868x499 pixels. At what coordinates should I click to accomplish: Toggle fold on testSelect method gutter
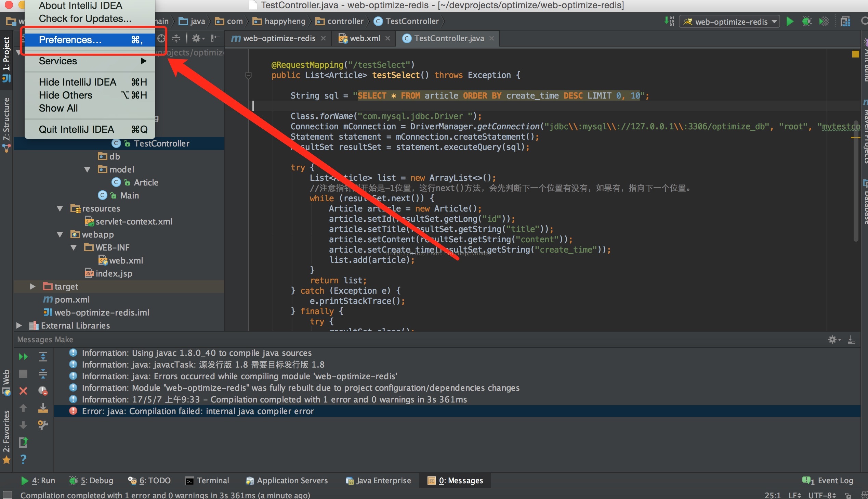point(249,75)
